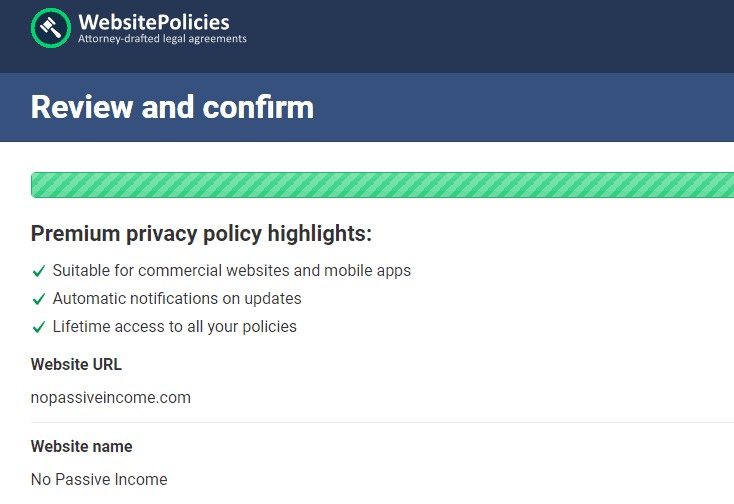Screen dimensions: 734x504
Task: Select the Review and confirm heading
Action: pyautogui.click(x=172, y=107)
